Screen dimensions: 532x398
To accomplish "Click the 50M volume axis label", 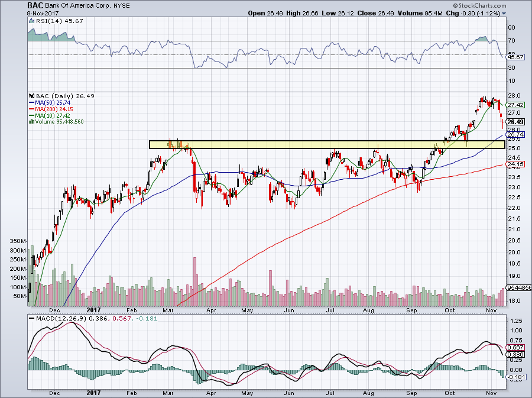I will 20,296.
